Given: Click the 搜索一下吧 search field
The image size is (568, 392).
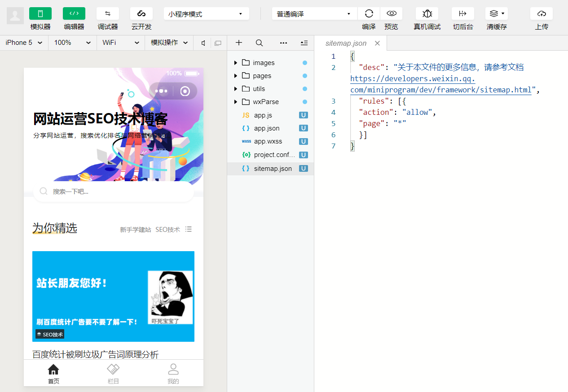Looking at the screenshot, I should click(x=113, y=191).
